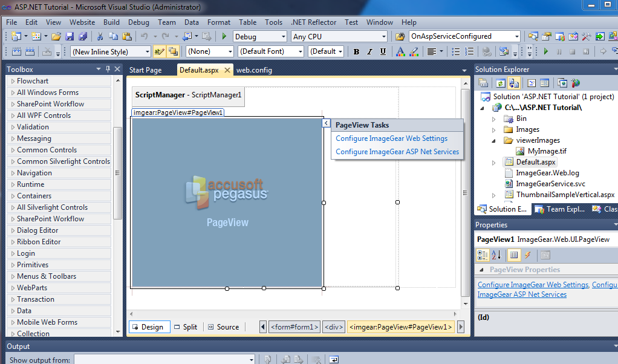
Task: Click the bulleted list icon
Action: click(455, 51)
